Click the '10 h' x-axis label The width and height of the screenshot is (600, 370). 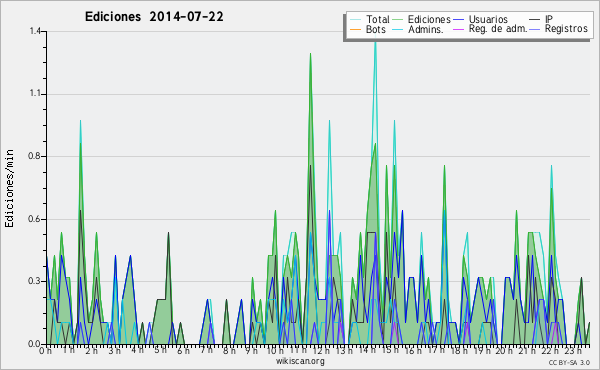pos(275,350)
